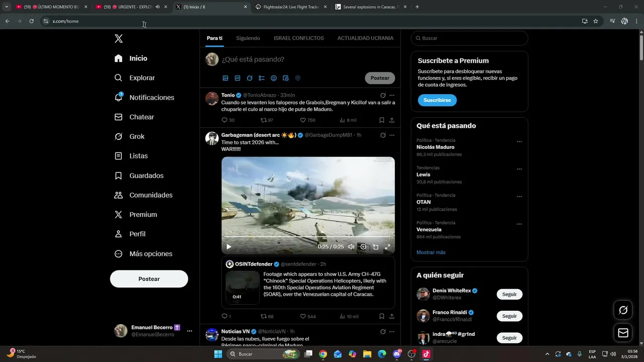This screenshot has height=362, width=644.
Task: Toggle the liked state icon for page bookmark star
Action: point(596,21)
